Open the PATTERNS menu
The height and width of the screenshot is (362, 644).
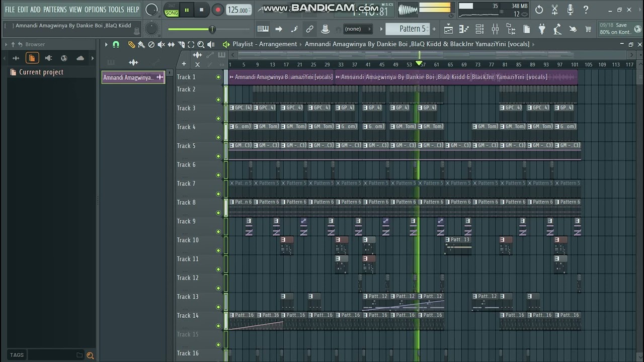click(x=55, y=10)
